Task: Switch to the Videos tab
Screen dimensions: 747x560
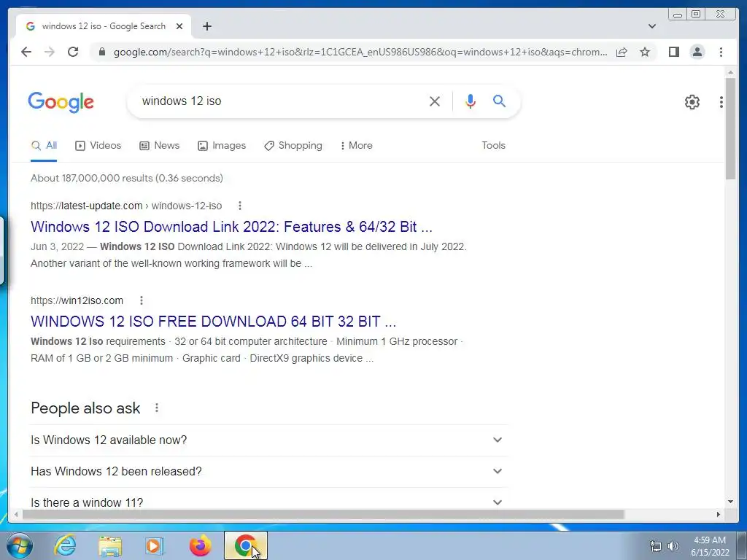Action: (x=98, y=146)
